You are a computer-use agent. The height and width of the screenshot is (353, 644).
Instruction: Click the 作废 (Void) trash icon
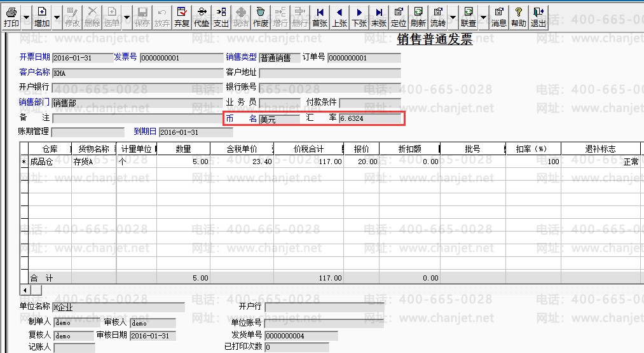(261, 17)
